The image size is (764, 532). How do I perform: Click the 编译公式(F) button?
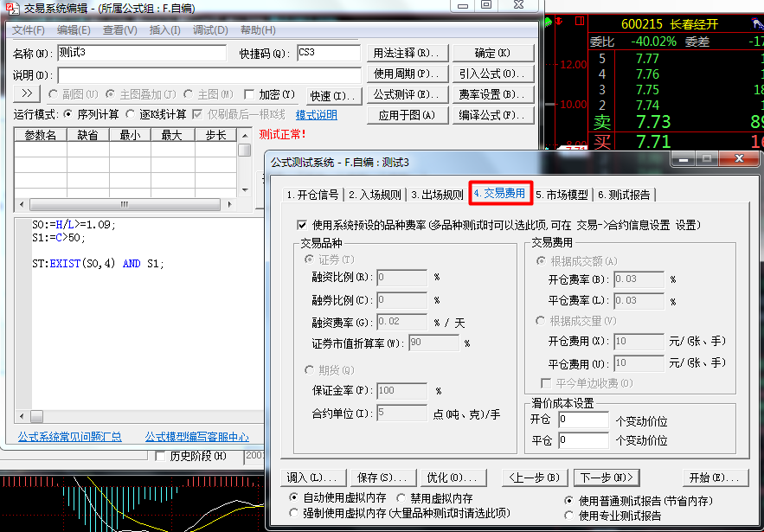click(492, 115)
